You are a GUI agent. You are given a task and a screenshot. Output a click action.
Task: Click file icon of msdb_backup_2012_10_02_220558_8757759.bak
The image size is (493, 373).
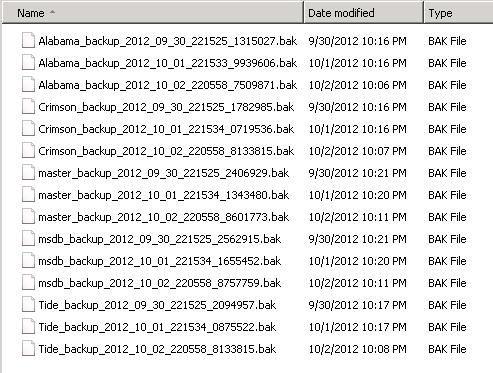(28, 283)
